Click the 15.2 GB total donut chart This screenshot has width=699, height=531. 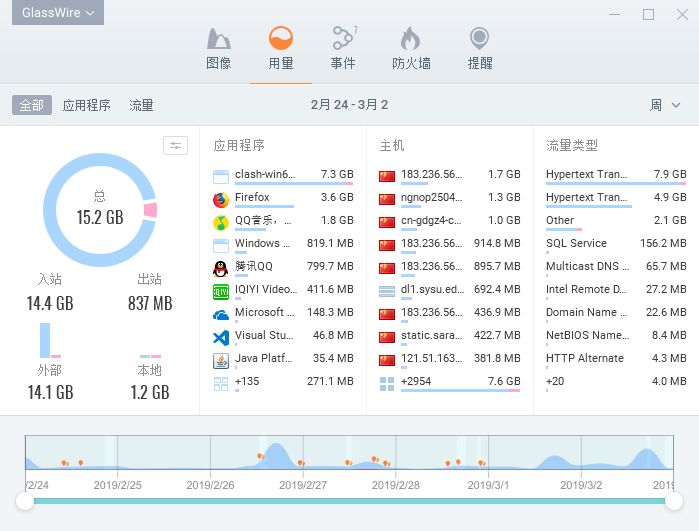coord(100,210)
